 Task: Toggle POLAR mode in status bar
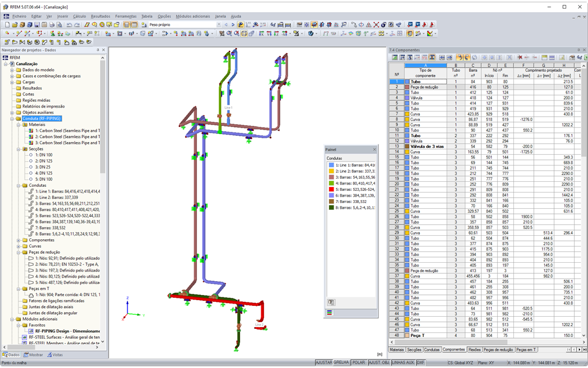[x=359, y=363]
